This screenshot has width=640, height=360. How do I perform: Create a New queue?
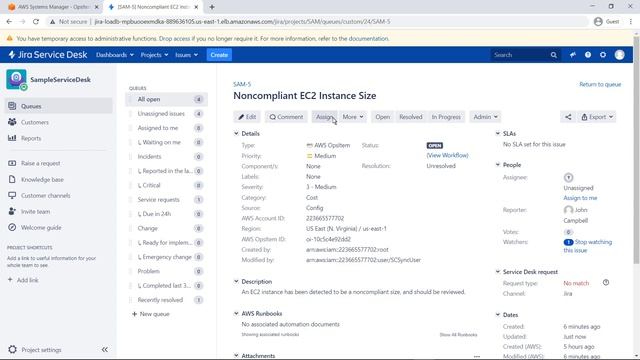151,314
